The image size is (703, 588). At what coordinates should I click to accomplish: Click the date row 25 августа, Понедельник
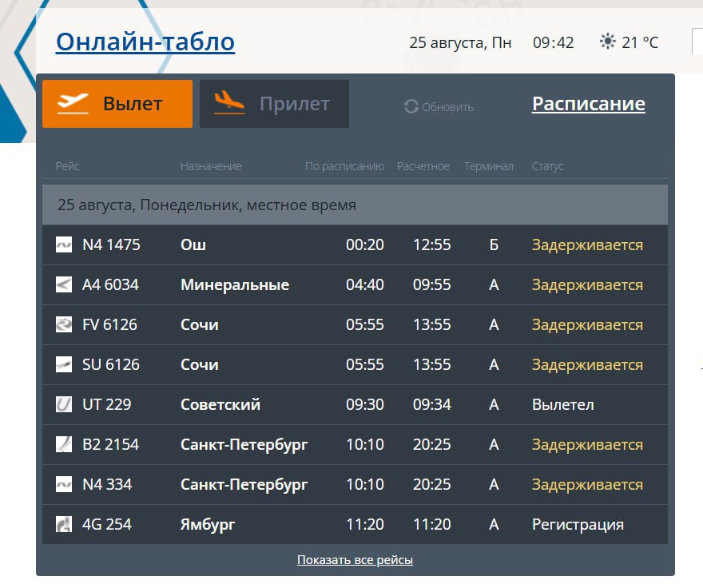tap(355, 205)
